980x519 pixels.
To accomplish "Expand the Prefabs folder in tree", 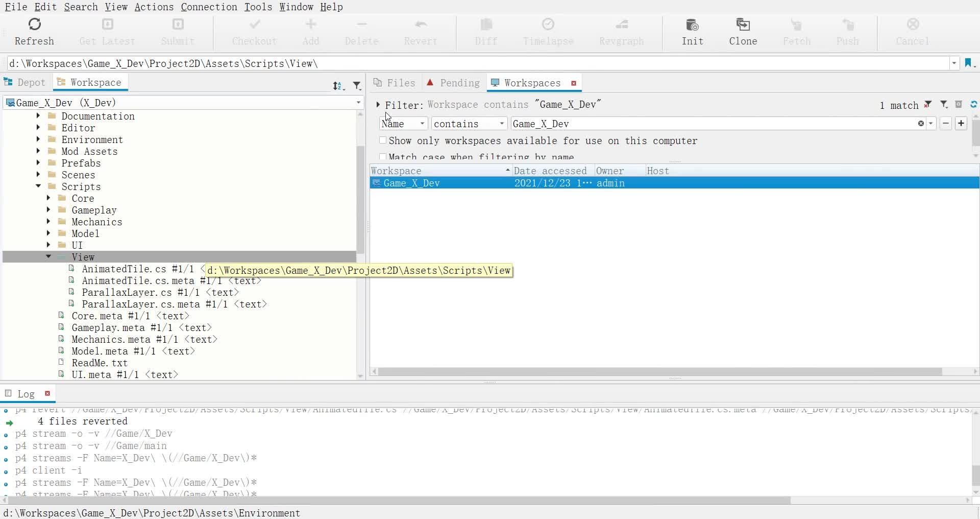I will tap(38, 163).
